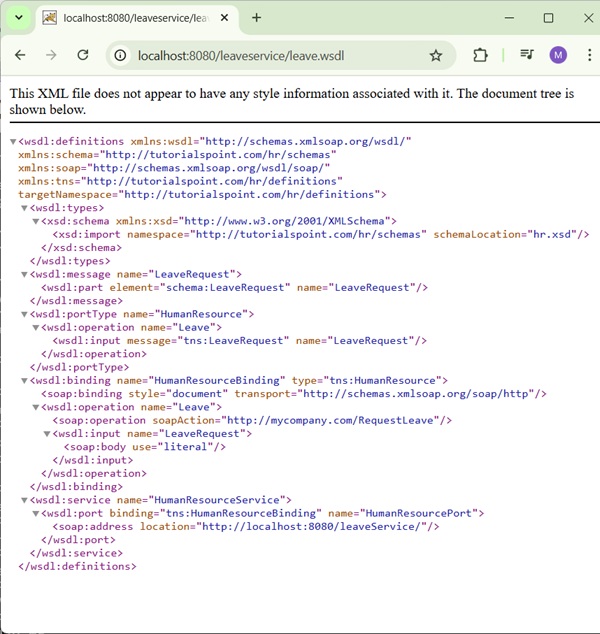Maximize the browser window
Screen dimensions: 600x634
pos(548,18)
